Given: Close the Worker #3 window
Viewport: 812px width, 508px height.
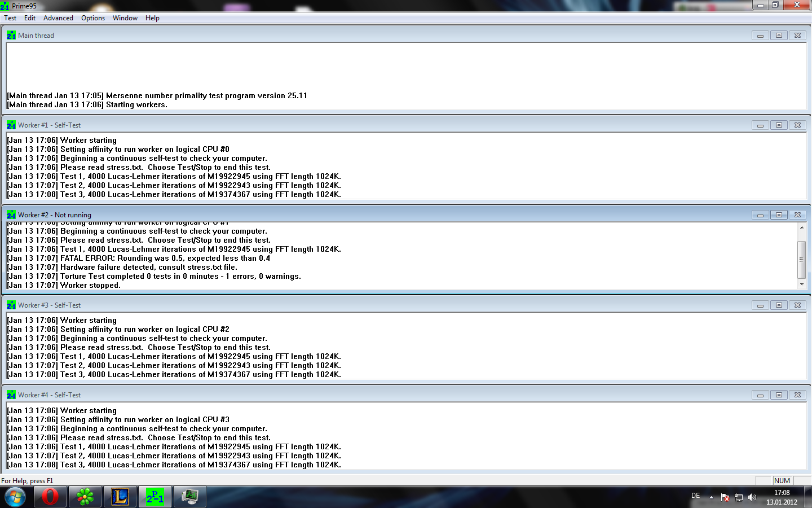Looking at the screenshot, I should click(x=797, y=305).
